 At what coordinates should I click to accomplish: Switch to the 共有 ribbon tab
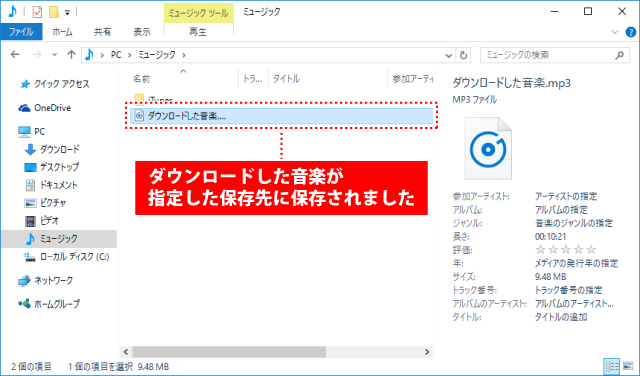(x=102, y=32)
